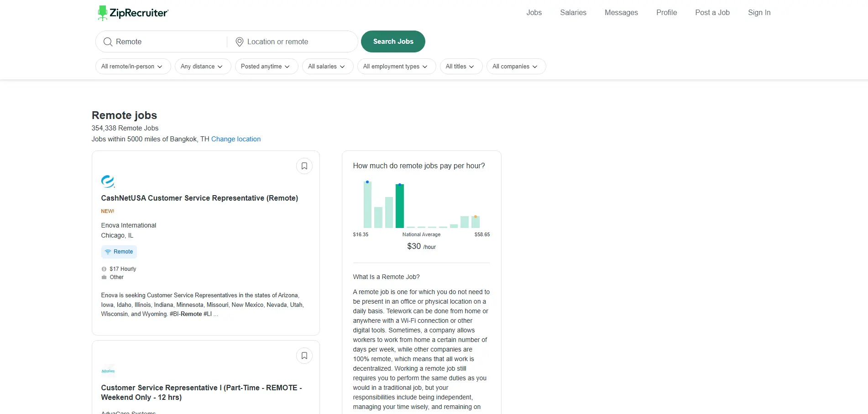The width and height of the screenshot is (868, 414).
Task: Click the Search Jobs button
Action: tap(393, 41)
